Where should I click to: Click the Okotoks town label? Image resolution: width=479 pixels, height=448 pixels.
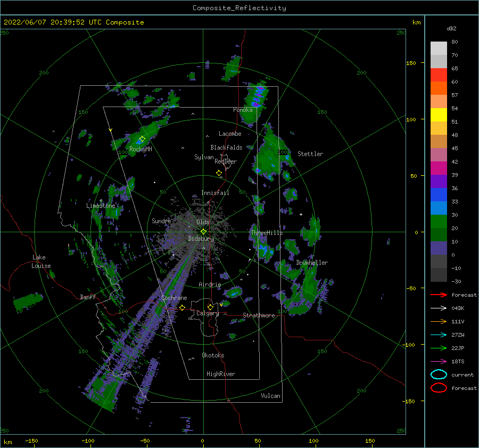click(213, 355)
